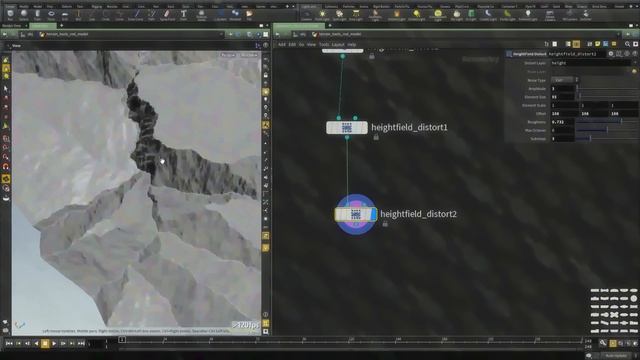640x360 pixels.
Task: Click the Play backward button
Action: [x=36, y=344]
